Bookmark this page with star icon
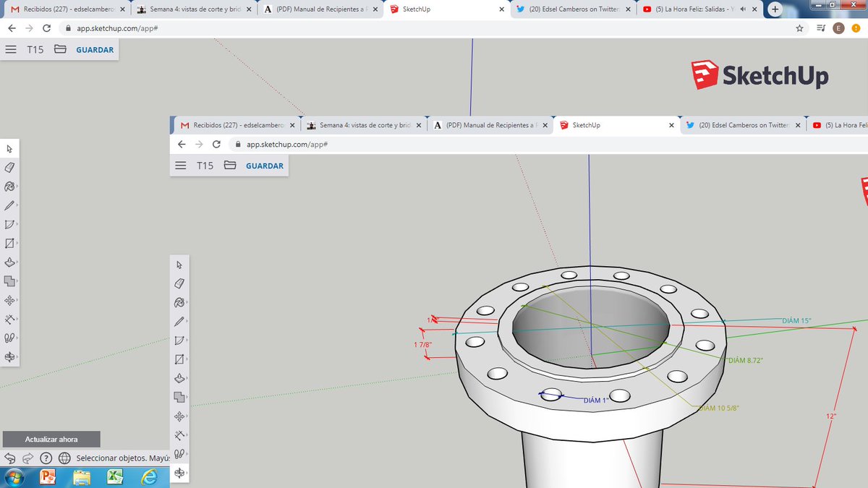Image resolution: width=868 pixels, height=488 pixels. (799, 28)
